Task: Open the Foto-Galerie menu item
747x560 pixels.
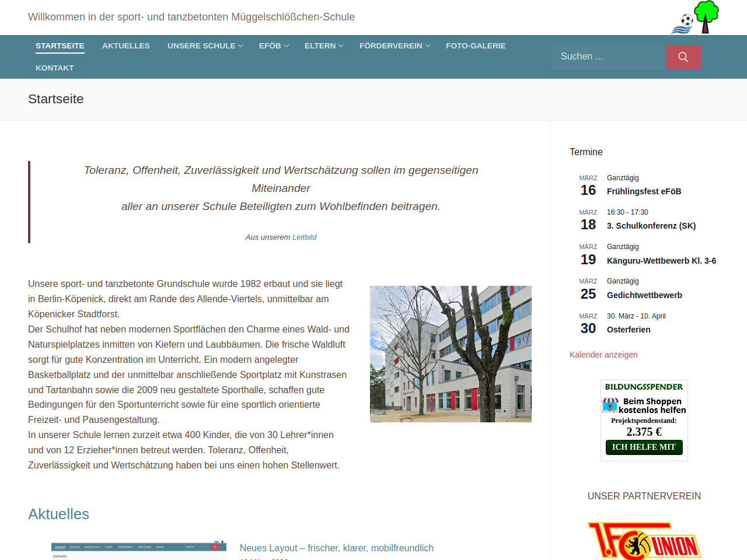Action: 476,45
